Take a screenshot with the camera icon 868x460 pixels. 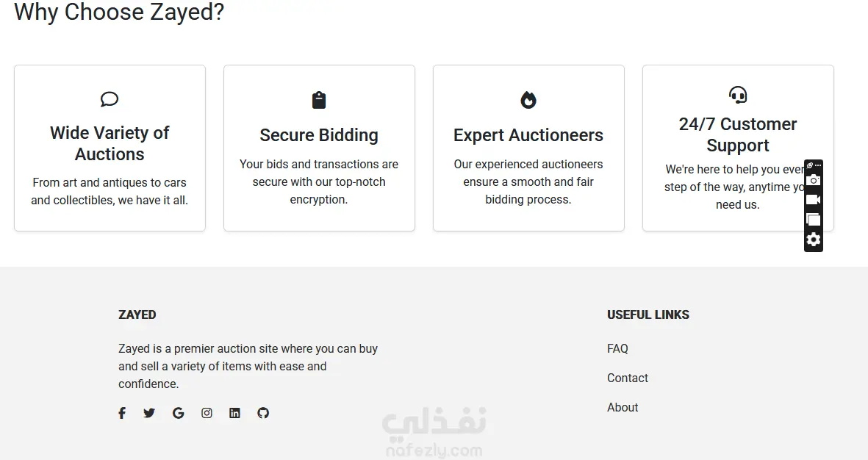[813, 180]
